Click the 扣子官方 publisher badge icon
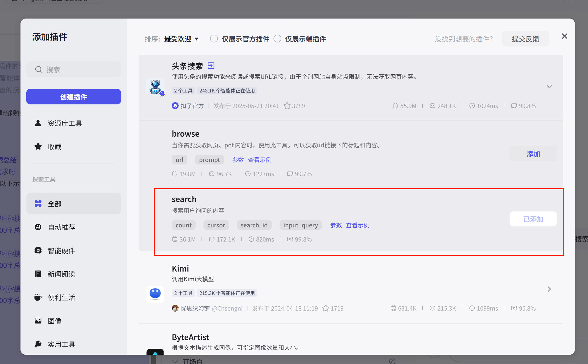The height and width of the screenshot is (364, 588). click(x=175, y=106)
